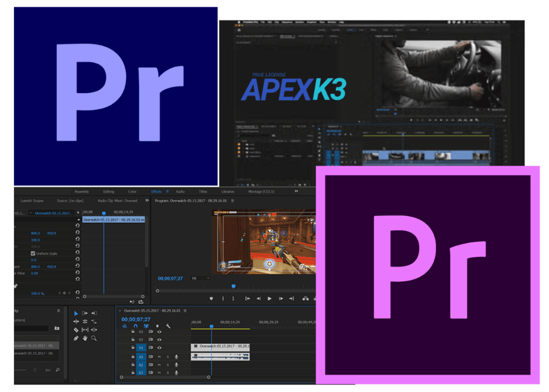Select the Track Select Forward tool
Viewport: 549px width, 392px height.
(x=85, y=313)
